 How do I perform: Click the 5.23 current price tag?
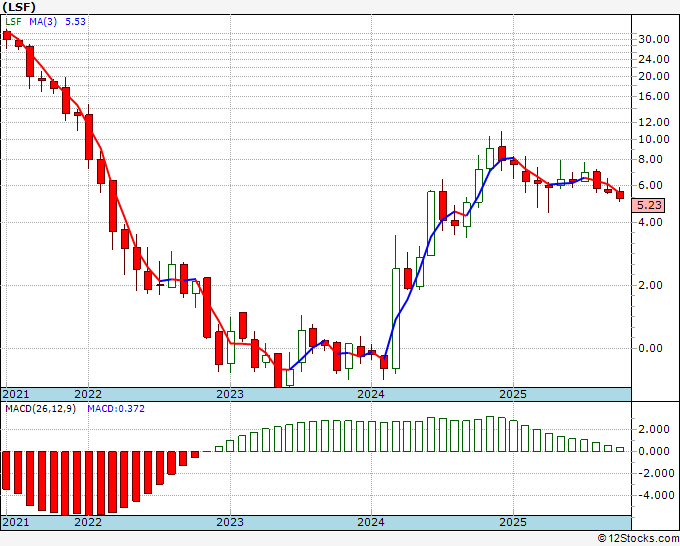[x=648, y=205]
